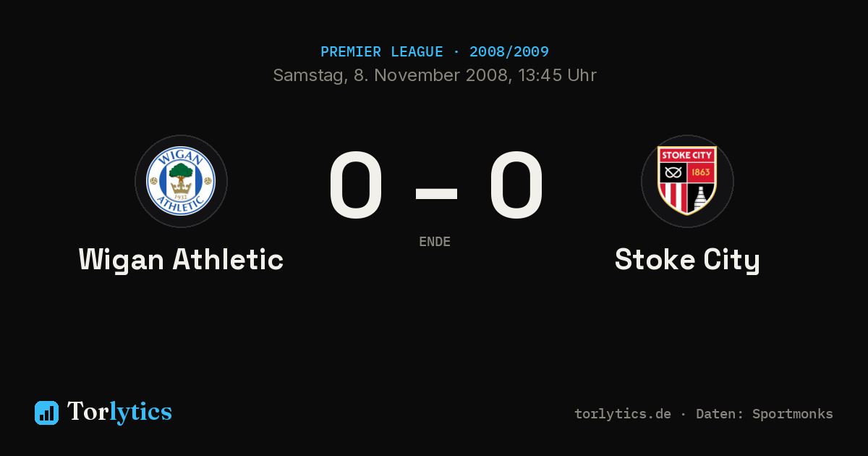Click the away score zero
Viewport: 868px width, 456px height.
tap(516, 185)
